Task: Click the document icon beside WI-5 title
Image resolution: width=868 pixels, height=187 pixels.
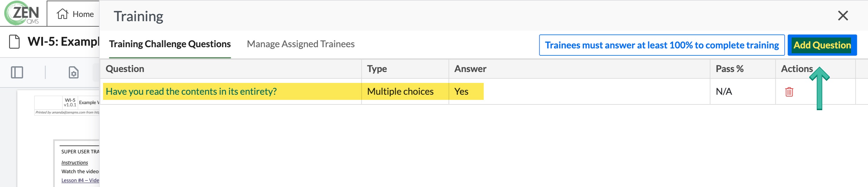Action: (14, 42)
